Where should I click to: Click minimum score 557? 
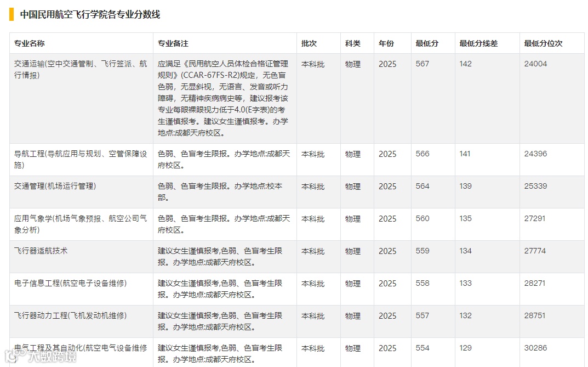pyautogui.click(x=423, y=315)
